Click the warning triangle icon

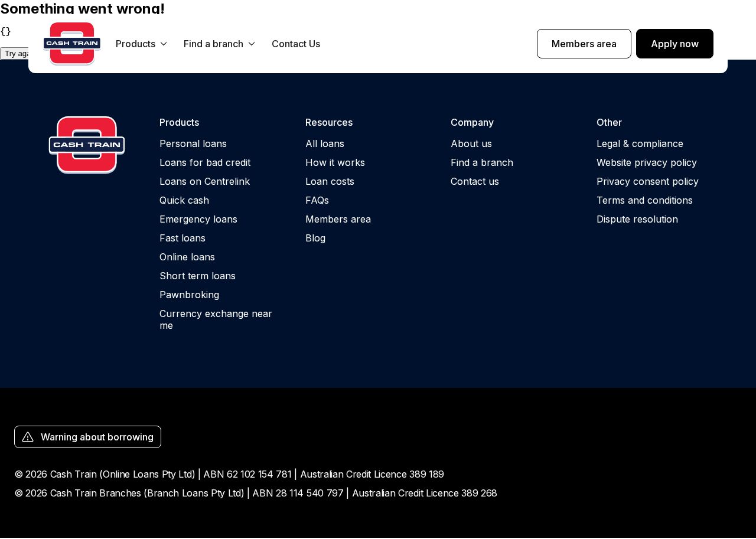(x=28, y=437)
